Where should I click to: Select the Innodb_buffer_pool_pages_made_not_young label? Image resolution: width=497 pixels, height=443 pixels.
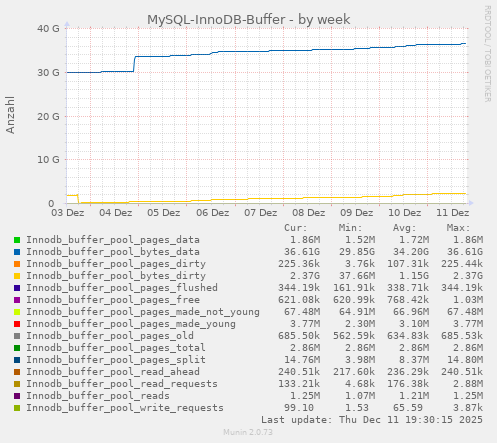tap(143, 312)
